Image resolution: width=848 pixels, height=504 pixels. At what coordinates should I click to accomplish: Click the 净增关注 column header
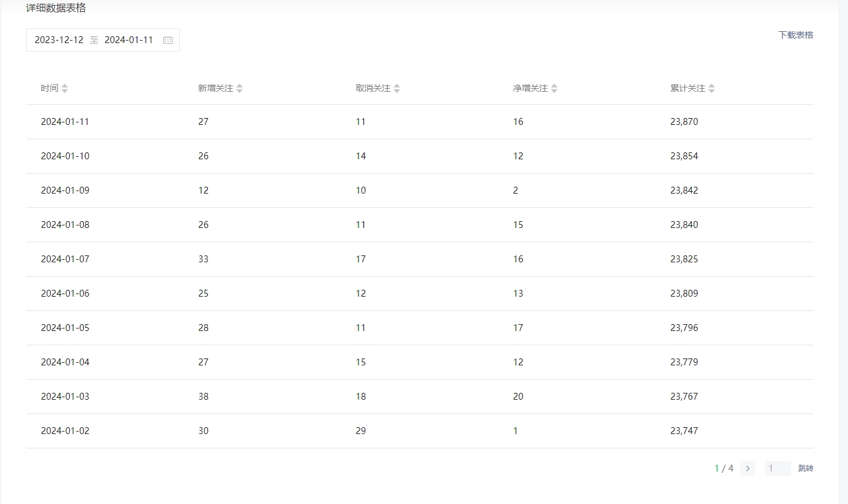[x=530, y=89]
